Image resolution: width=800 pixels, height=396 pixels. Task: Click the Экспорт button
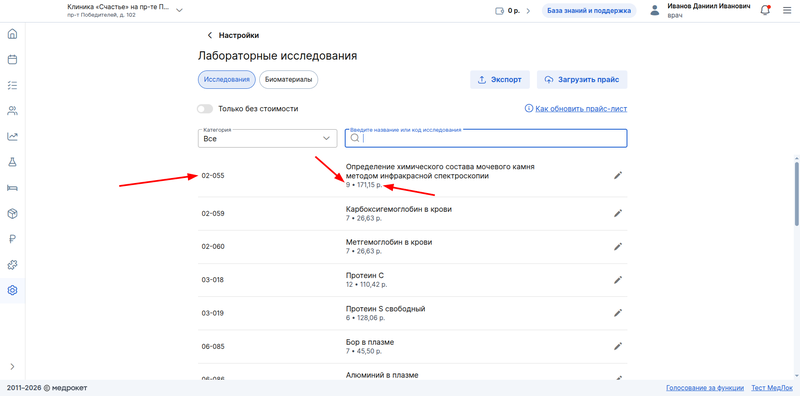[500, 80]
